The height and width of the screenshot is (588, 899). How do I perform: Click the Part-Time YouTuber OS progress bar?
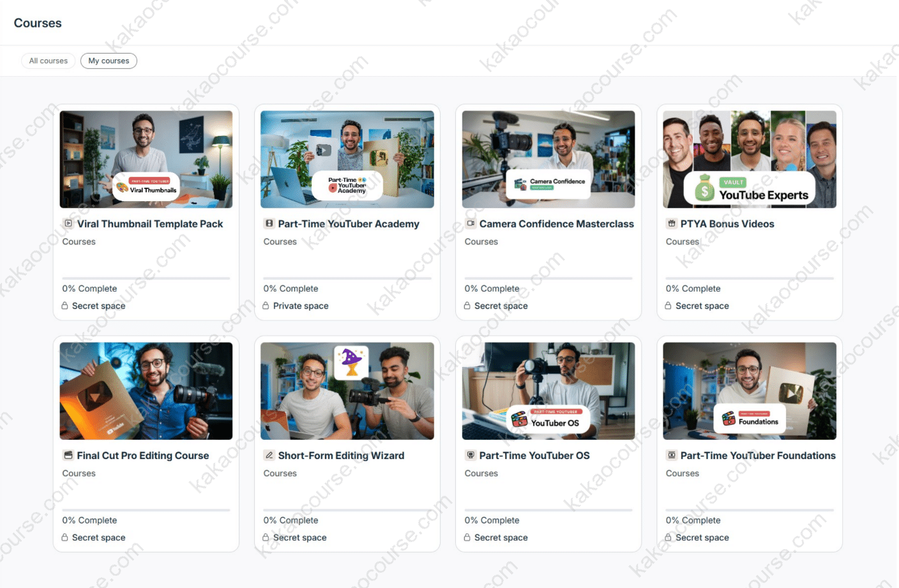pyautogui.click(x=548, y=509)
